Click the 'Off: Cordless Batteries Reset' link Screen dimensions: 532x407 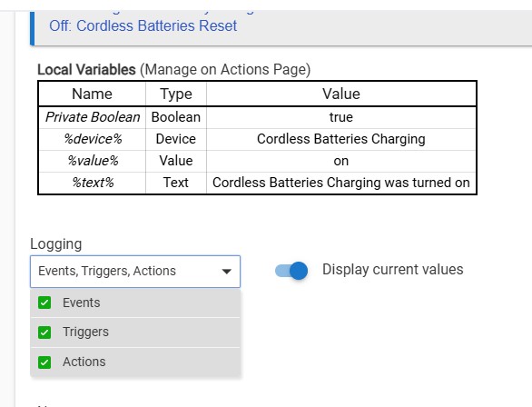click(x=143, y=26)
